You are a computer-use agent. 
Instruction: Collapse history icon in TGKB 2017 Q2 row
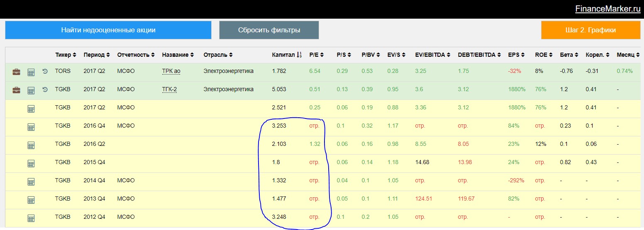click(x=45, y=90)
